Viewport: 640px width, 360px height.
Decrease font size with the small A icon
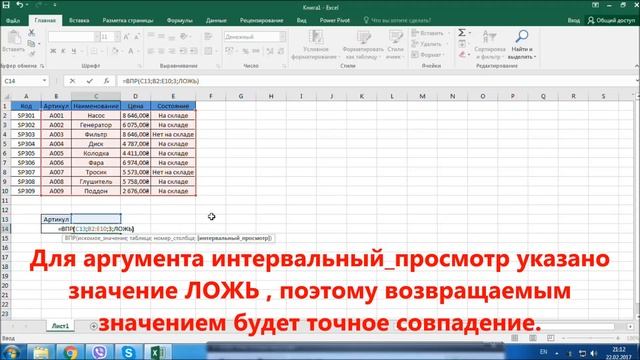tap(137, 37)
